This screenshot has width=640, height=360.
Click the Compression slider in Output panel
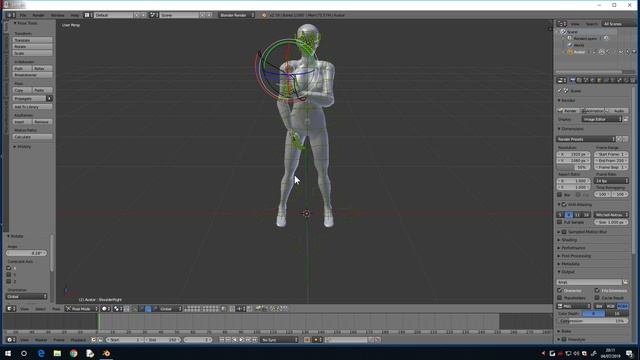(x=593, y=321)
